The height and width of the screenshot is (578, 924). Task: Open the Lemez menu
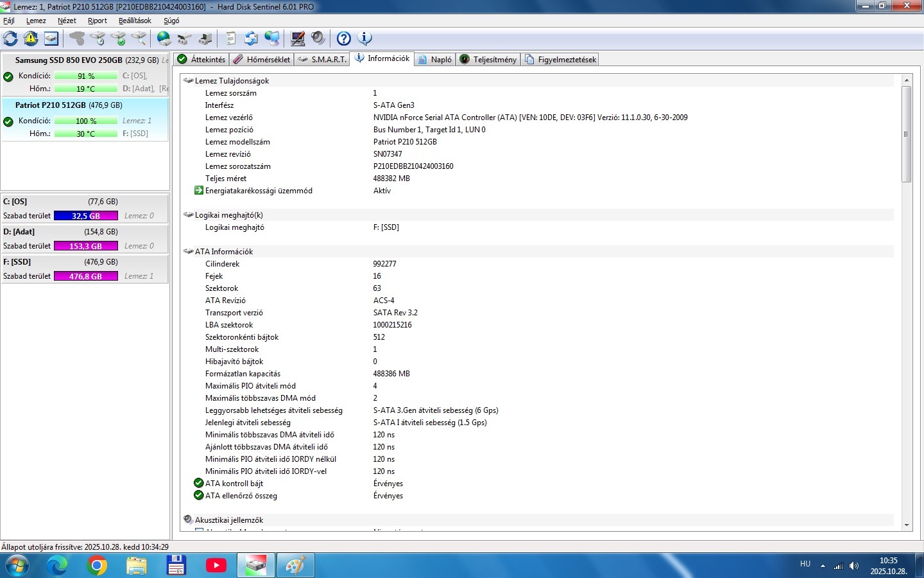point(36,21)
